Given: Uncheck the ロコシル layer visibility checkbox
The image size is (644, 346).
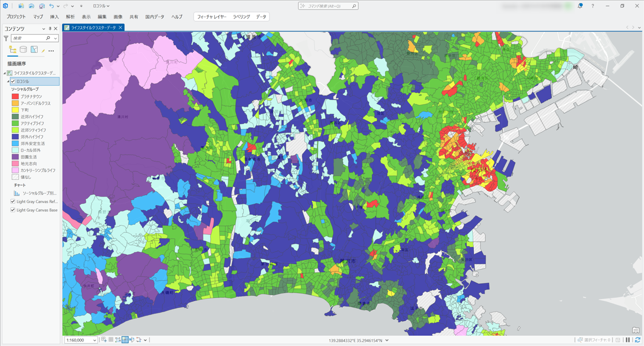Looking at the screenshot, I should [x=13, y=81].
